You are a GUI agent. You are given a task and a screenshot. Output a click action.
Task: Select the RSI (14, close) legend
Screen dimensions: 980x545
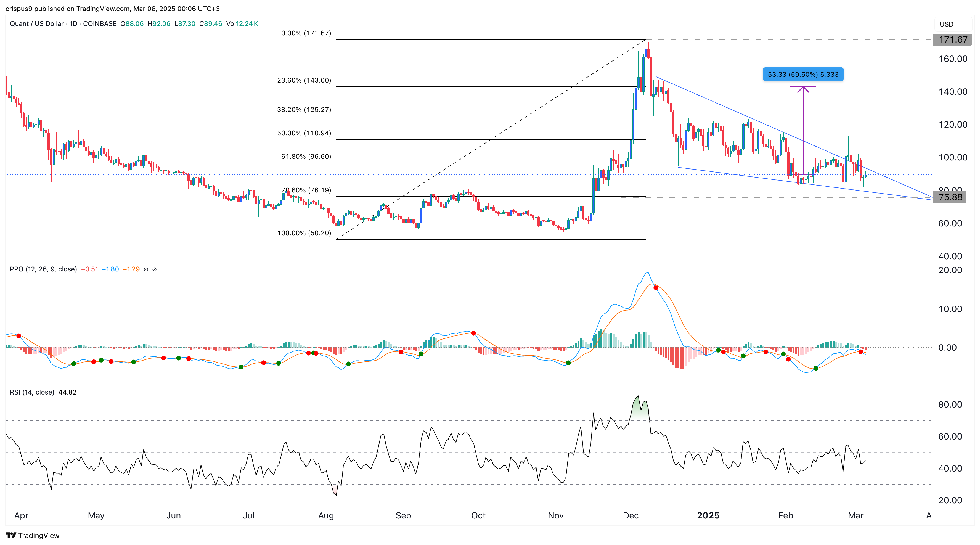pyautogui.click(x=32, y=392)
